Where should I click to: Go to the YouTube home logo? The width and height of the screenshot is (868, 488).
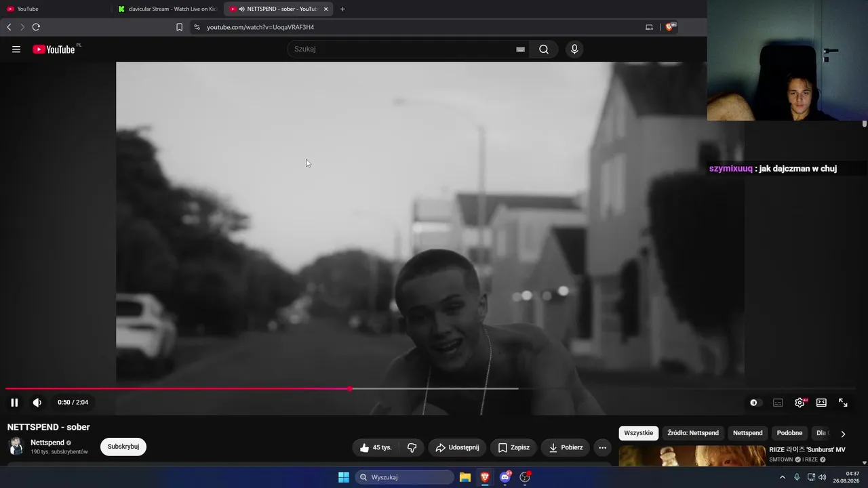(x=54, y=49)
